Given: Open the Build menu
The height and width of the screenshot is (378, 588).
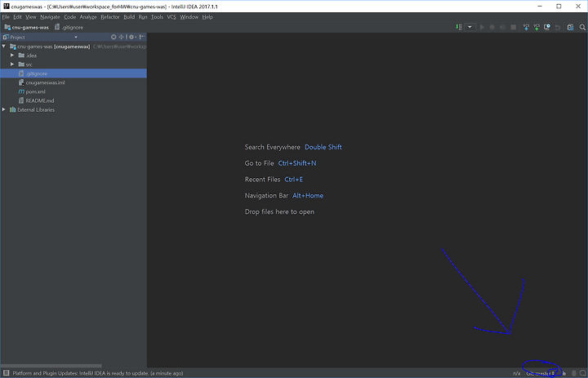Looking at the screenshot, I should (129, 17).
